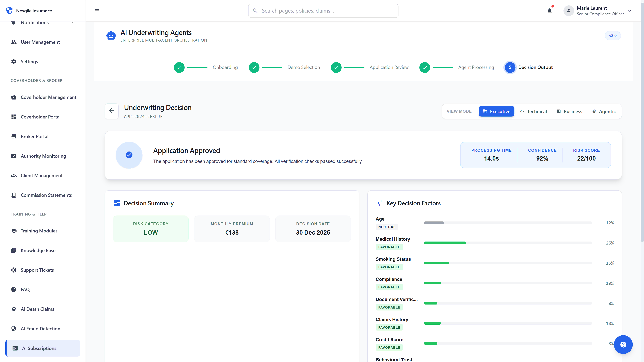Image resolution: width=644 pixels, height=362 pixels.
Task: Open Commission Statements in sidebar
Action: [x=46, y=195]
